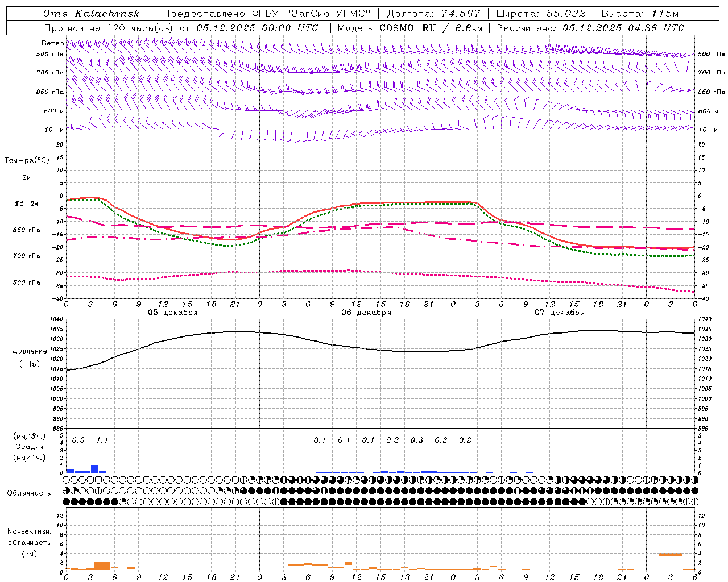
Task: Click the precipitation value "0.2"
Action: (x=465, y=440)
